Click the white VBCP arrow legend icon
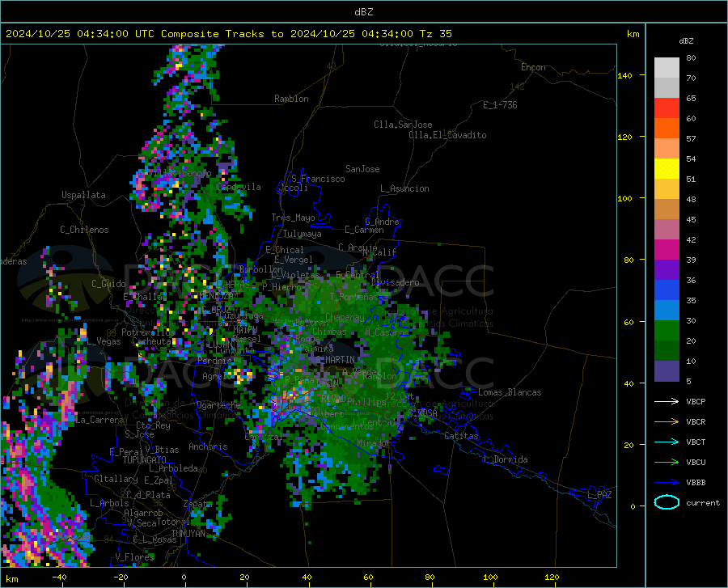Viewport: 728px width, 588px height. point(667,401)
